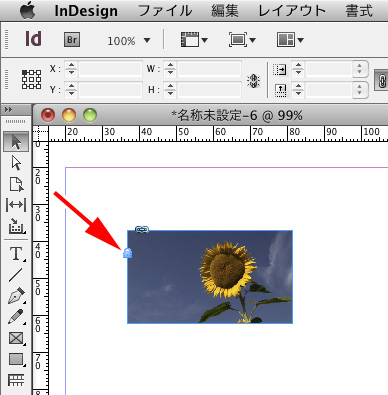Open Adobe Bridge via Br button

pyautogui.click(x=72, y=40)
